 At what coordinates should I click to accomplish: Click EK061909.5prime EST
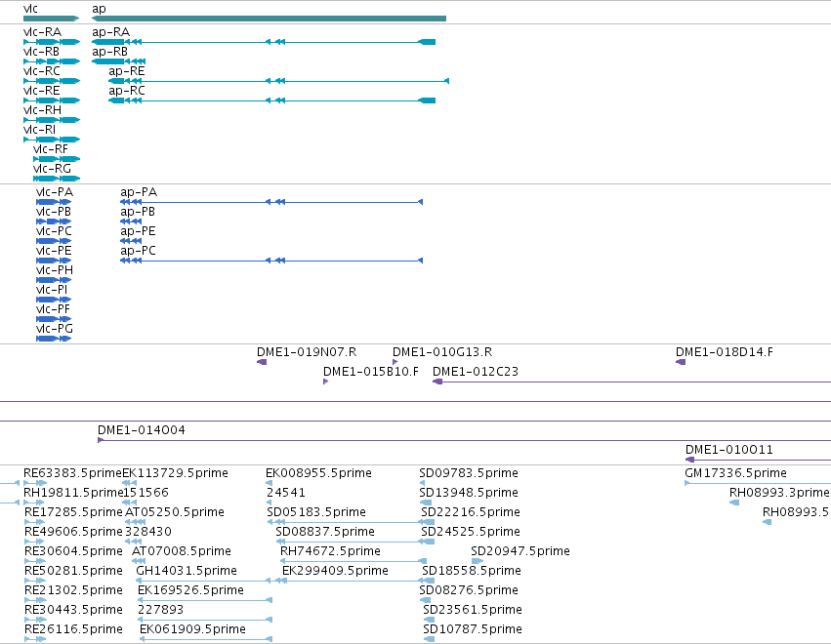point(206,639)
